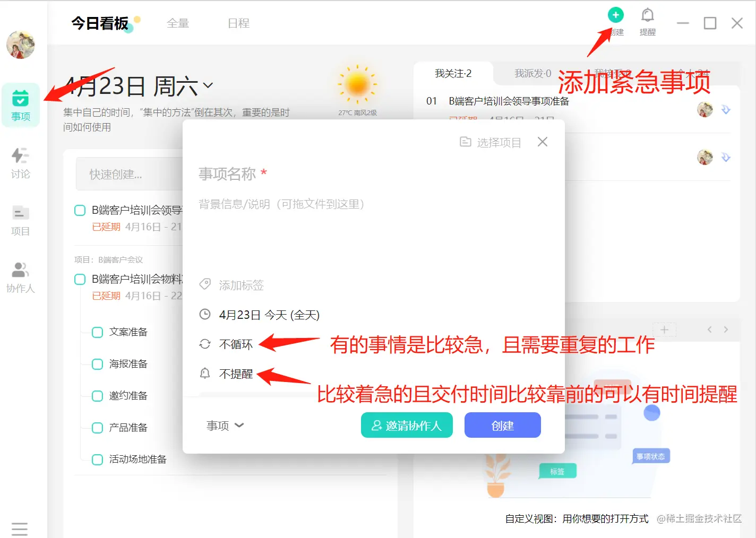Open the 不循环 repeat option

236,344
